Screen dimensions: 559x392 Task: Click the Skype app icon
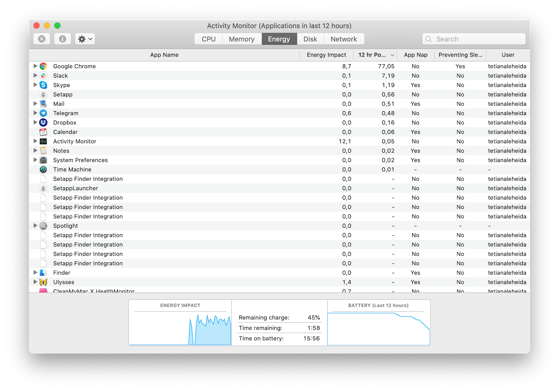[43, 85]
